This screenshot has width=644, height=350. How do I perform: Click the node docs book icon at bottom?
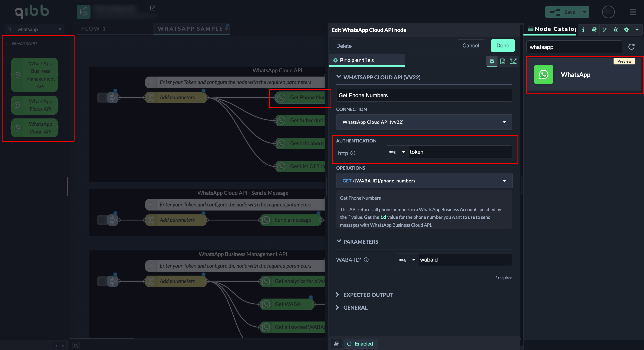click(336, 344)
